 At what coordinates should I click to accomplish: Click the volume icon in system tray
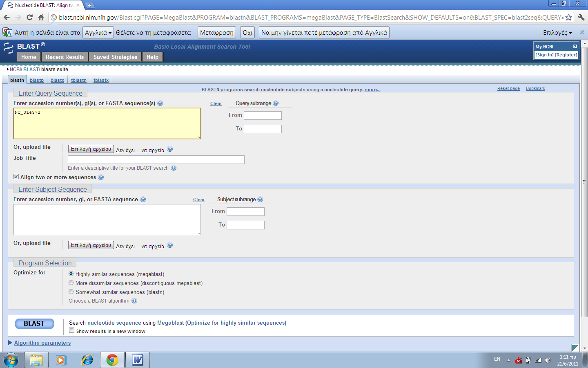(x=548, y=360)
